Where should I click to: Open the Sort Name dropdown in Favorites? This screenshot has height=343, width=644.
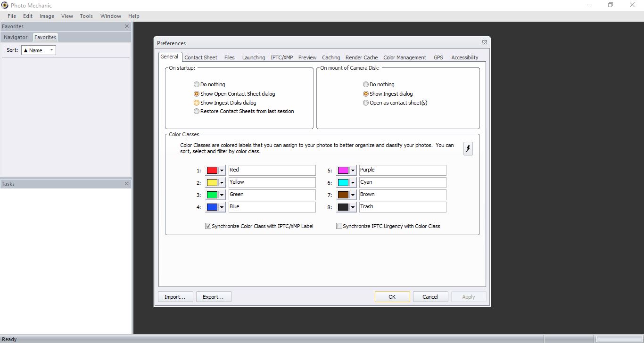(39, 50)
